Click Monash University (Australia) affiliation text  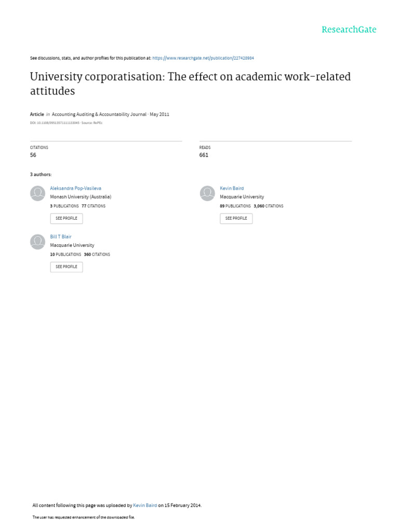[81, 197]
